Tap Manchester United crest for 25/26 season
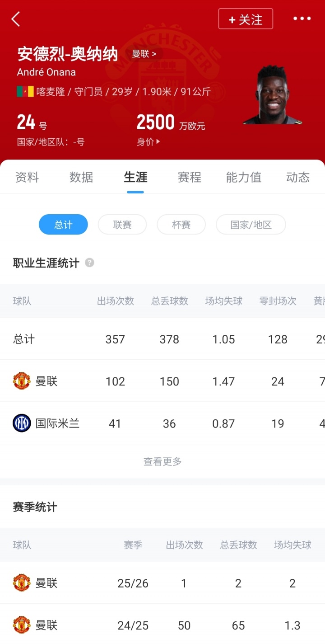This screenshot has height=644, width=325. (x=22, y=583)
